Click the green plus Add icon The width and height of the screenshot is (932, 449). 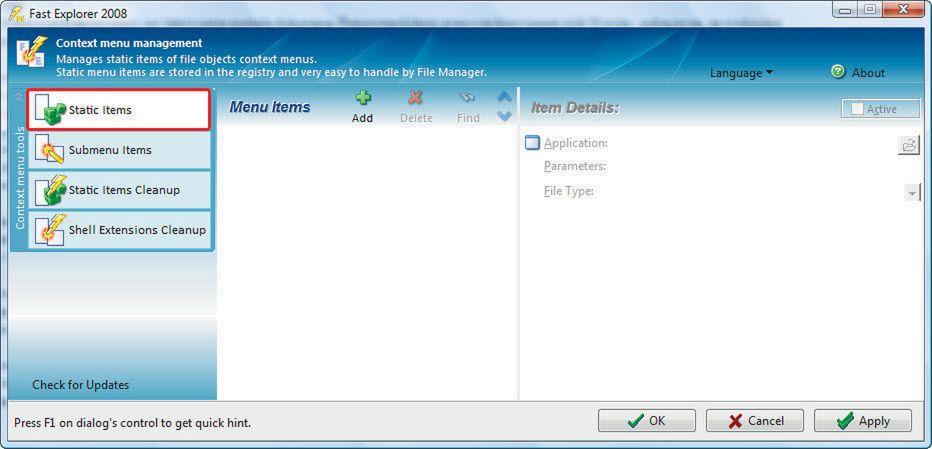click(363, 98)
